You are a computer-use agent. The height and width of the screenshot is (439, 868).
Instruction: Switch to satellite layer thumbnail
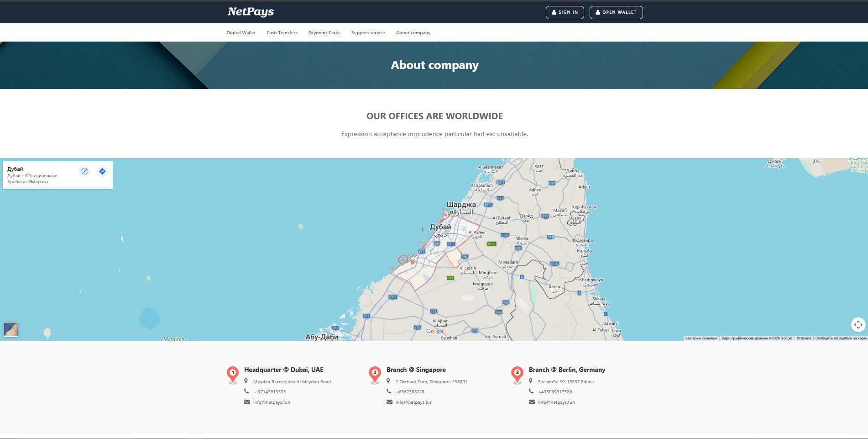point(11,329)
